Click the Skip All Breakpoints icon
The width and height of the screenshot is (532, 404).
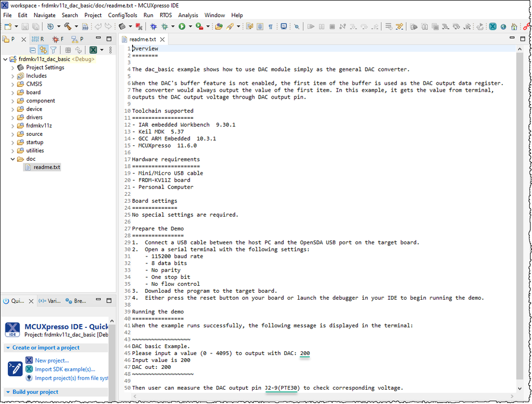click(297, 27)
